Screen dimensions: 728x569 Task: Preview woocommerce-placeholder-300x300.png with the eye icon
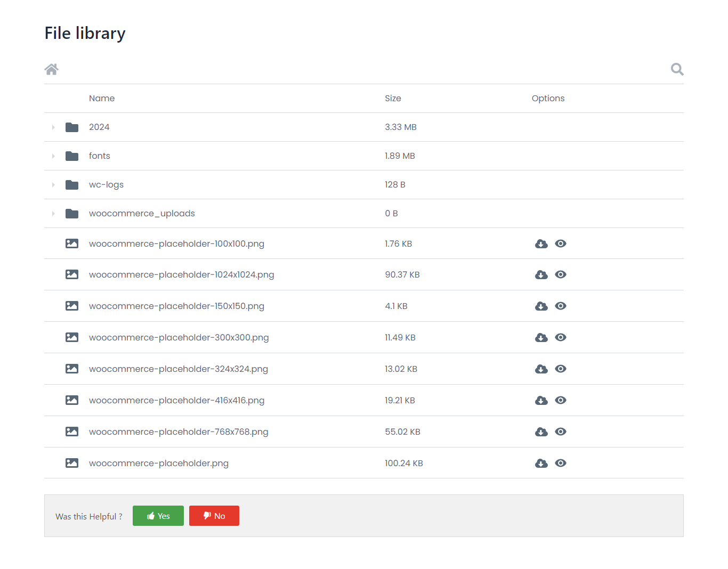pyautogui.click(x=561, y=337)
